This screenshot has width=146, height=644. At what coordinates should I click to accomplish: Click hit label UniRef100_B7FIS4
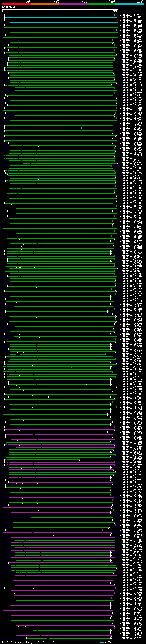tap(131, 156)
